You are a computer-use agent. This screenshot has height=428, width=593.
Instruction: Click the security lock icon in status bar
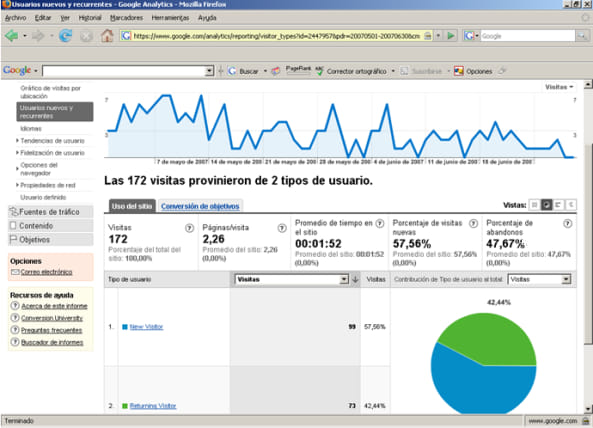586,421
